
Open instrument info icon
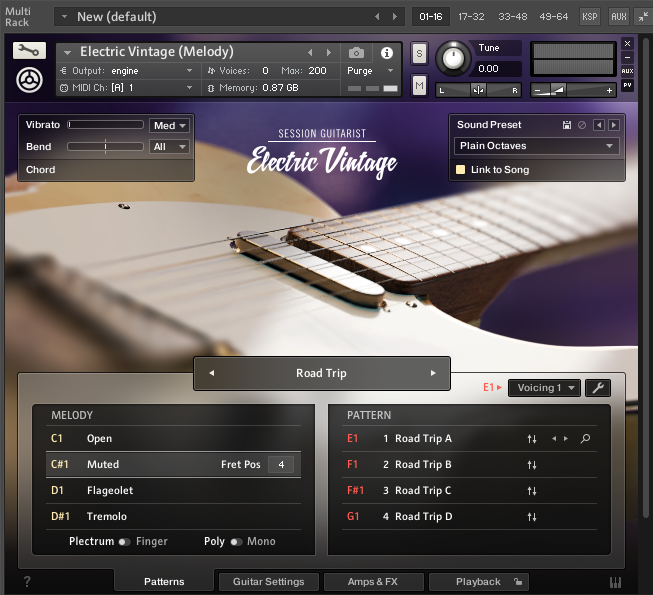386,53
